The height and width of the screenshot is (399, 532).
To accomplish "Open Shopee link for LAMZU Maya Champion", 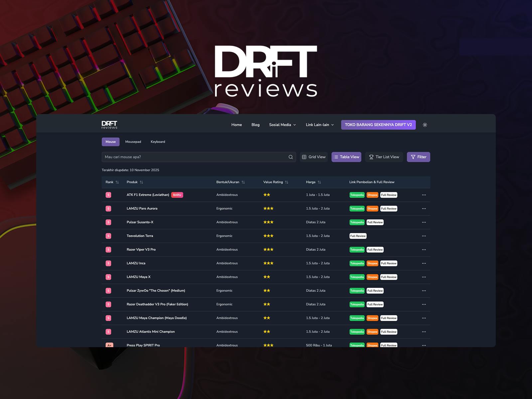I will pyautogui.click(x=372, y=318).
